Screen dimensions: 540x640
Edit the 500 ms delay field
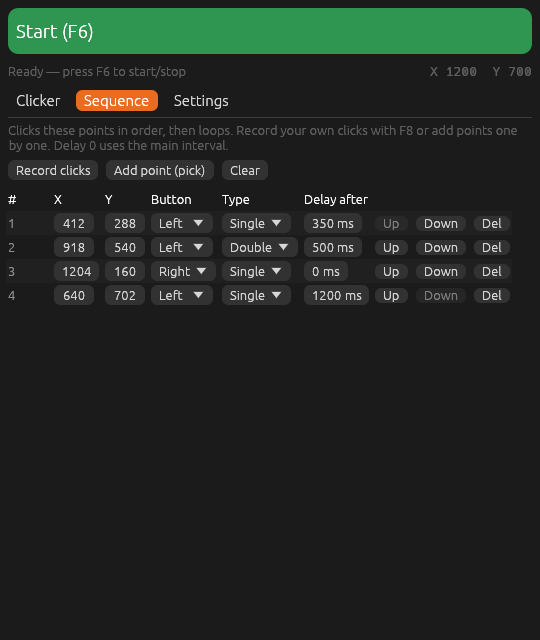coord(333,247)
